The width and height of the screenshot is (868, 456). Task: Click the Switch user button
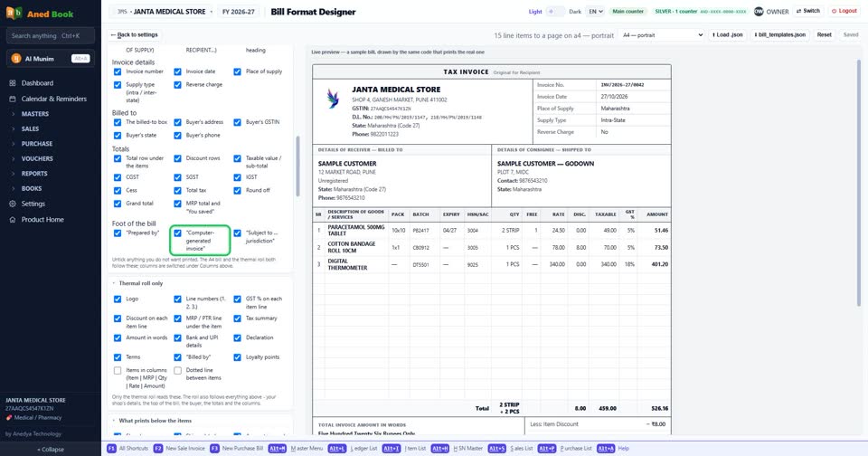807,11
